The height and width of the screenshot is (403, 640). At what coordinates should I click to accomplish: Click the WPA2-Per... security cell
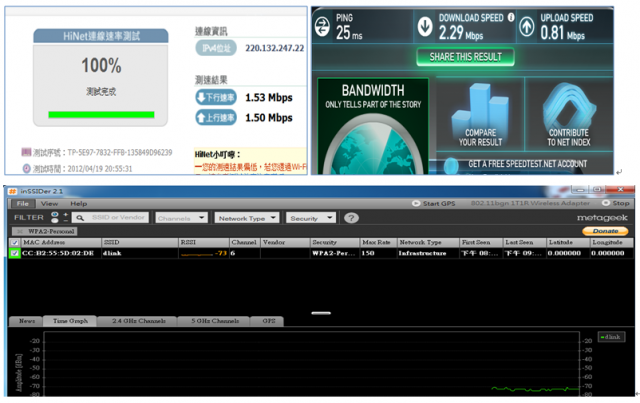pos(334,253)
